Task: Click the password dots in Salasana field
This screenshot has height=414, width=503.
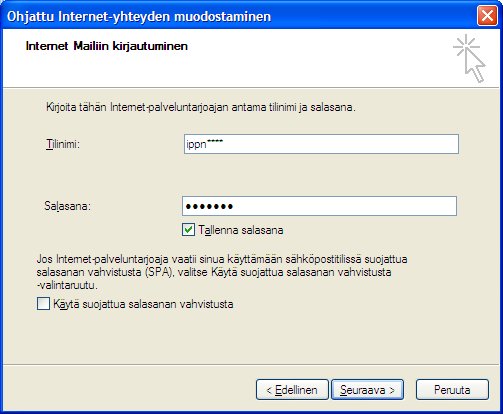Action: pyautogui.click(x=209, y=206)
